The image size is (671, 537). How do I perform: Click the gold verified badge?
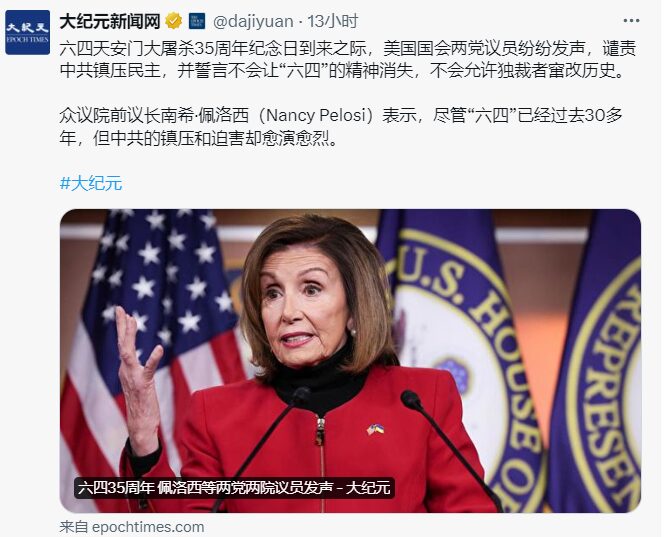tap(173, 21)
